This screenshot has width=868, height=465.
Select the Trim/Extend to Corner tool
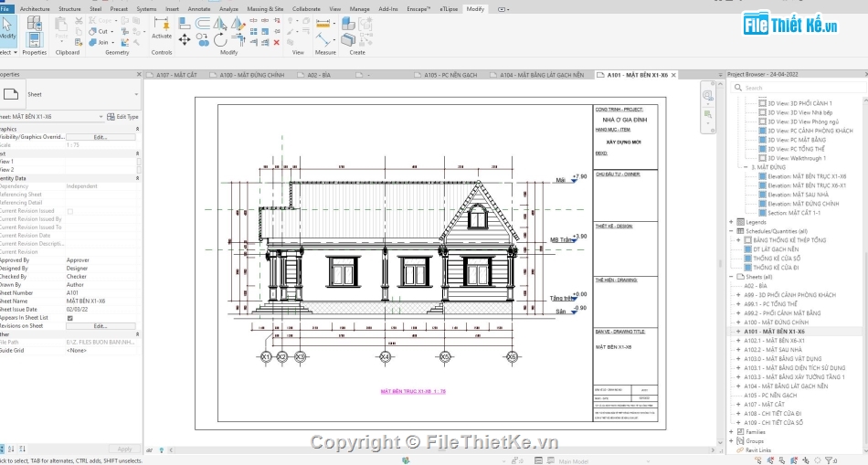[238, 40]
